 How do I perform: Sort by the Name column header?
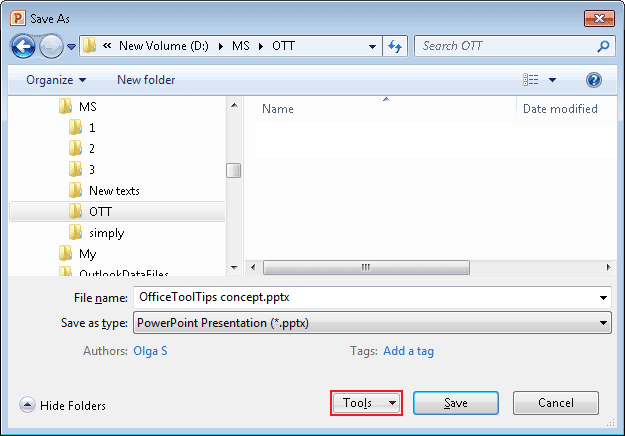pos(278,109)
